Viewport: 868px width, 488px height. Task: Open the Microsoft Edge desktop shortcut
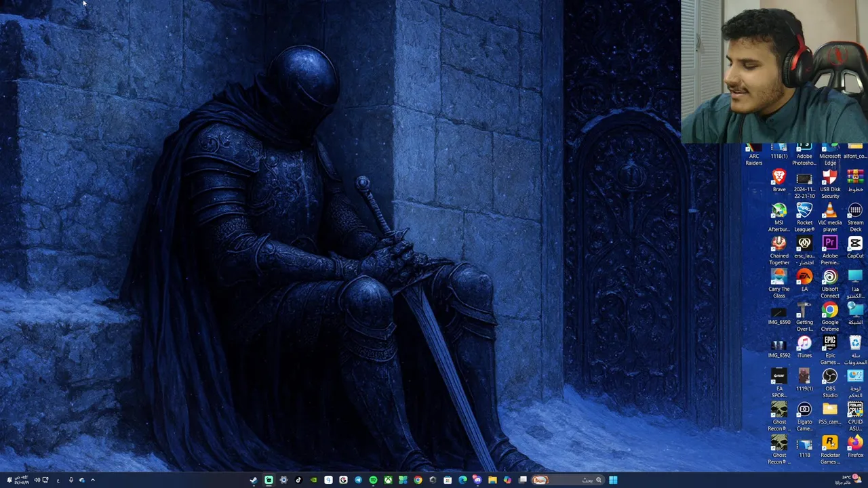(x=830, y=156)
